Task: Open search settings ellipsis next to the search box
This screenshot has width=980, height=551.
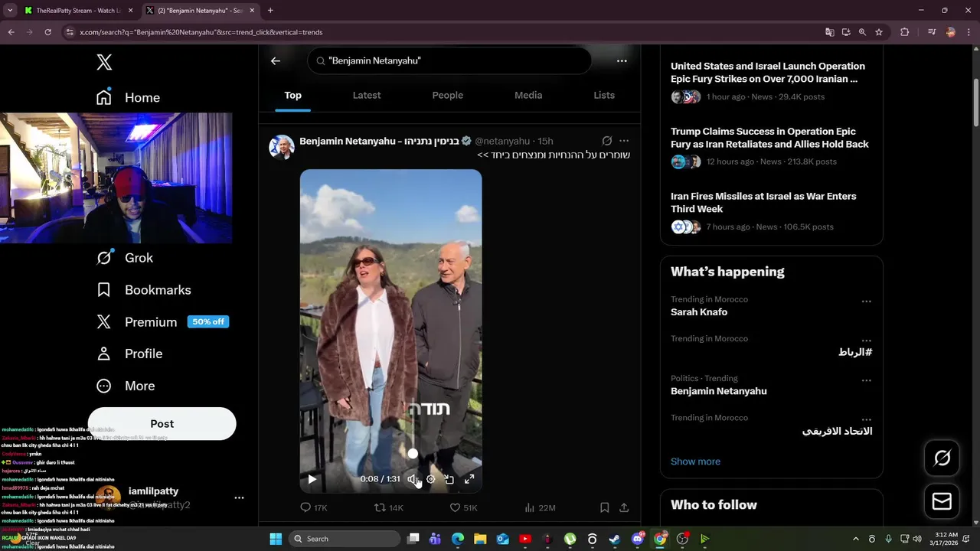Action: 622,61
